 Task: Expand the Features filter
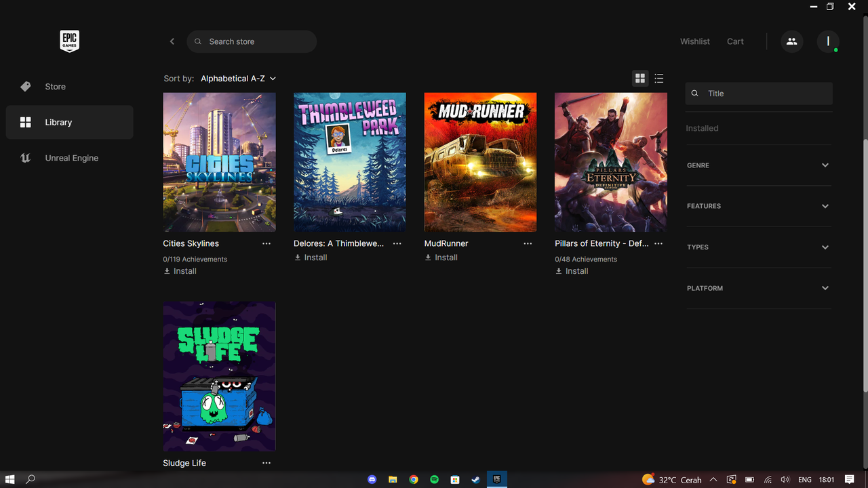(758, 206)
